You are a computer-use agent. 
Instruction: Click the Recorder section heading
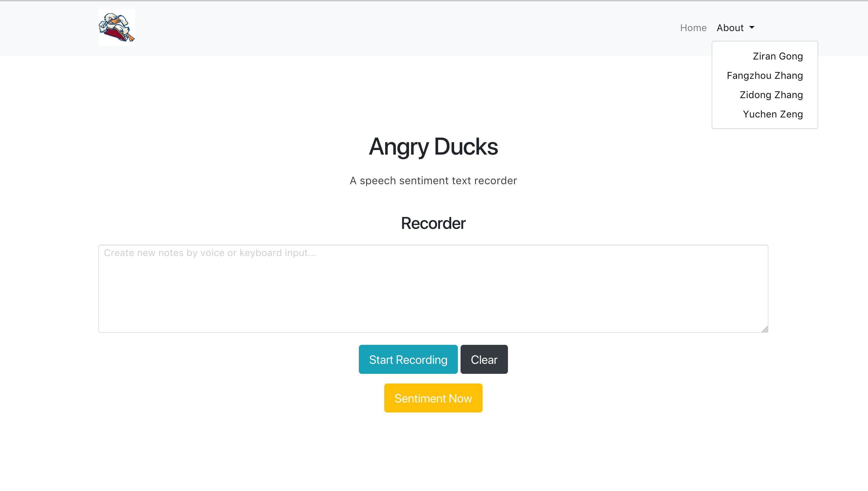click(433, 223)
